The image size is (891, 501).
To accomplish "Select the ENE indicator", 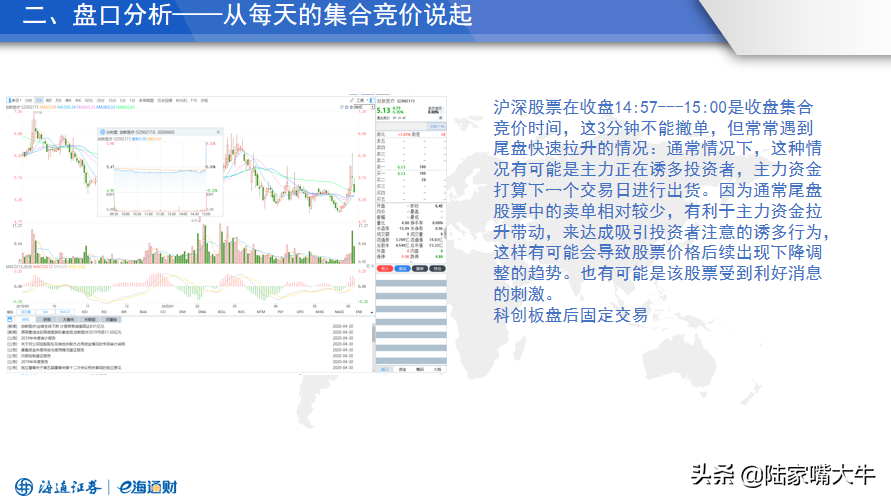I will 359,312.
